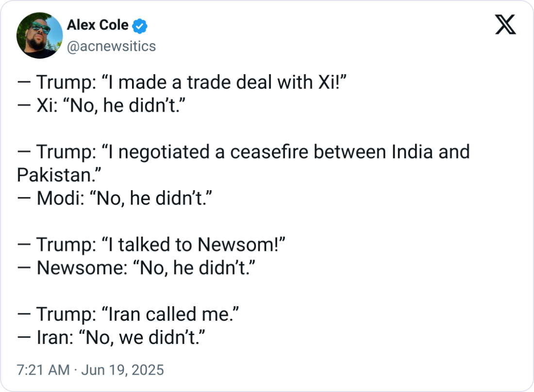Image resolution: width=534 pixels, height=392 pixels.
Task: Click the 7:21 AM timestamp
Action: click(43, 370)
